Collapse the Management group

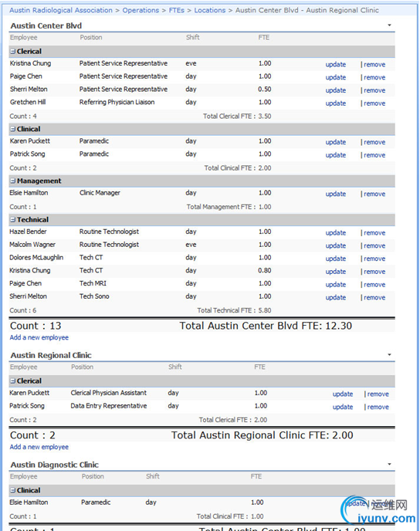point(13,181)
